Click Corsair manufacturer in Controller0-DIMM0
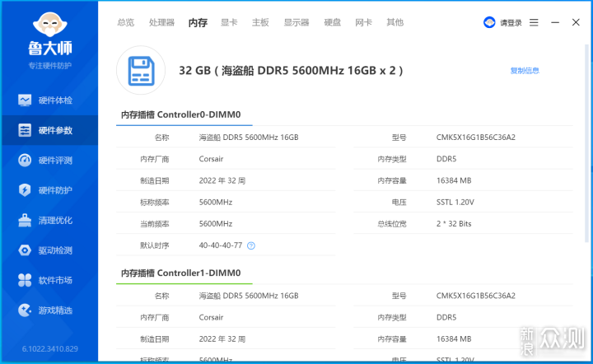The height and width of the screenshot is (364, 593). (211, 159)
